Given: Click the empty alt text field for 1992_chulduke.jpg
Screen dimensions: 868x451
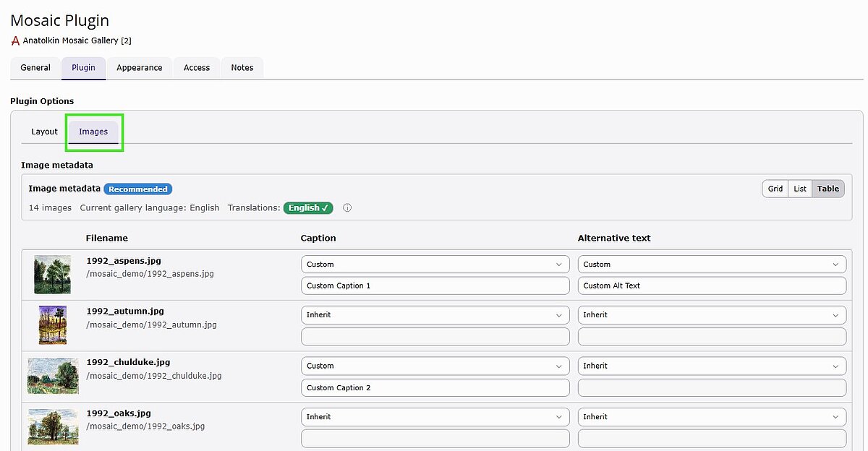Looking at the screenshot, I should 712,387.
